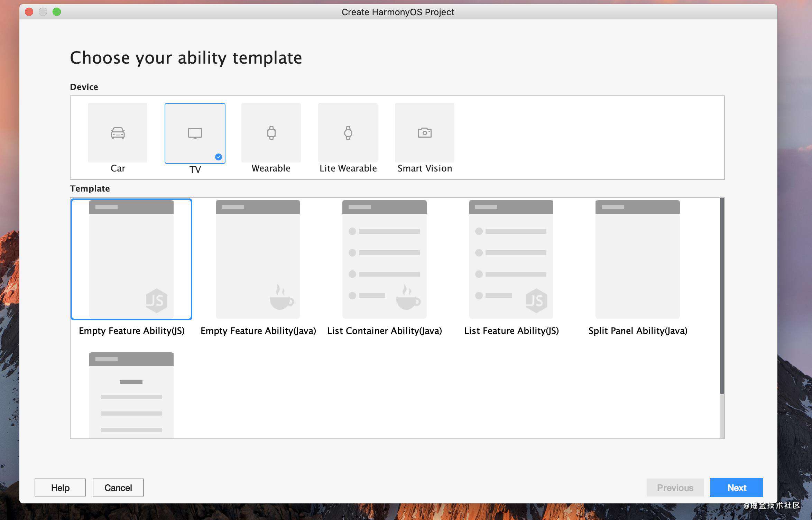This screenshot has width=812, height=520.
Task: Click the Help button
Action: (x=60, y=488)
